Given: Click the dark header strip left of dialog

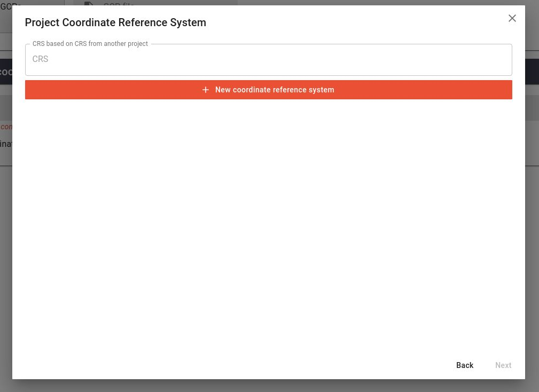Looking at the screenshot, I should coord(6,72).
